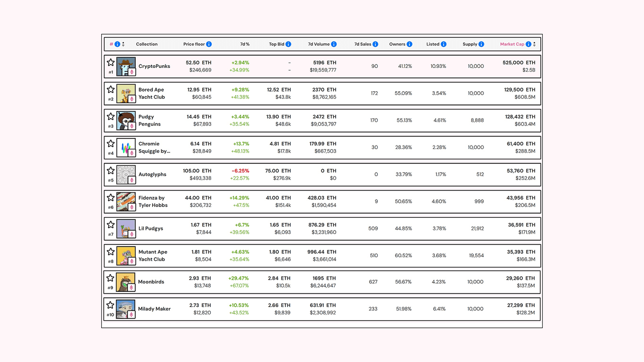Viewport: 644px width, 362px height.
Task: Open the Moonbirds collection name
Action: (x=151, y=281)
